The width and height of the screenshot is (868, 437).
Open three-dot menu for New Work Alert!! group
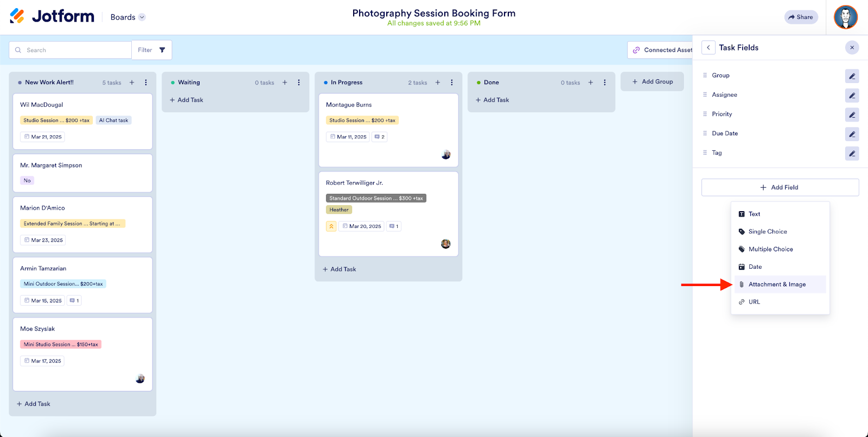tap(146, 83)
